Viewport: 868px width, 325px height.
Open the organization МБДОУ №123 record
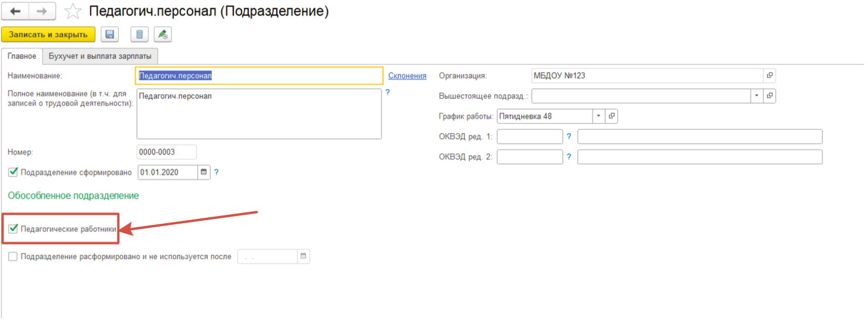coord(770,76)
